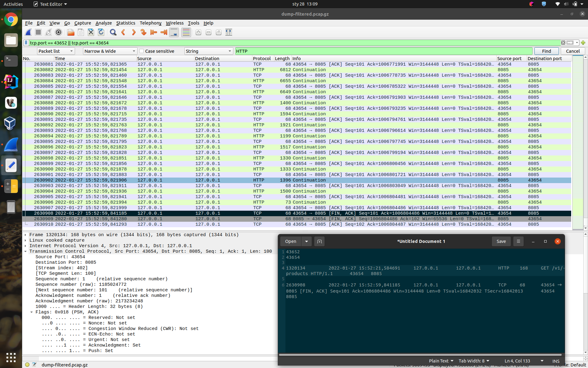
Task: Open Plain Text language dropdown
Action: (441, 361)
